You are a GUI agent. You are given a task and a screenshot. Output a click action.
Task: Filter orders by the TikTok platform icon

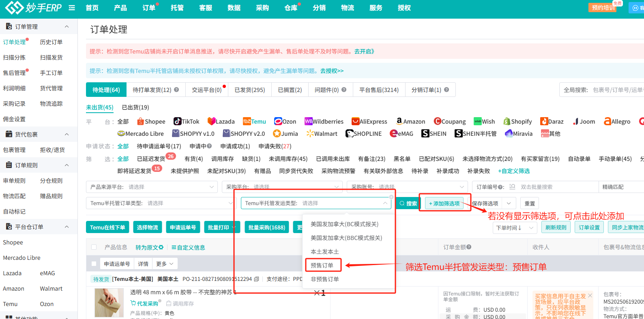pyautogui.click(x=177, y=122)
